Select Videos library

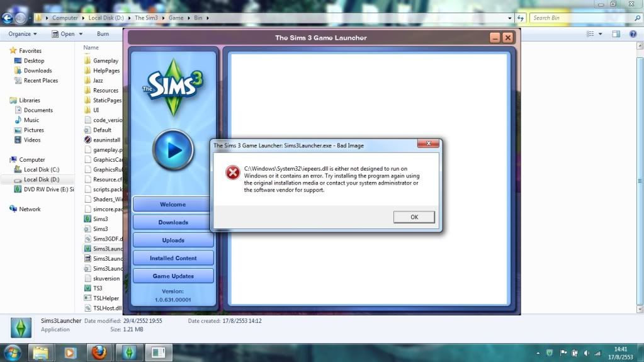(32, 140)
